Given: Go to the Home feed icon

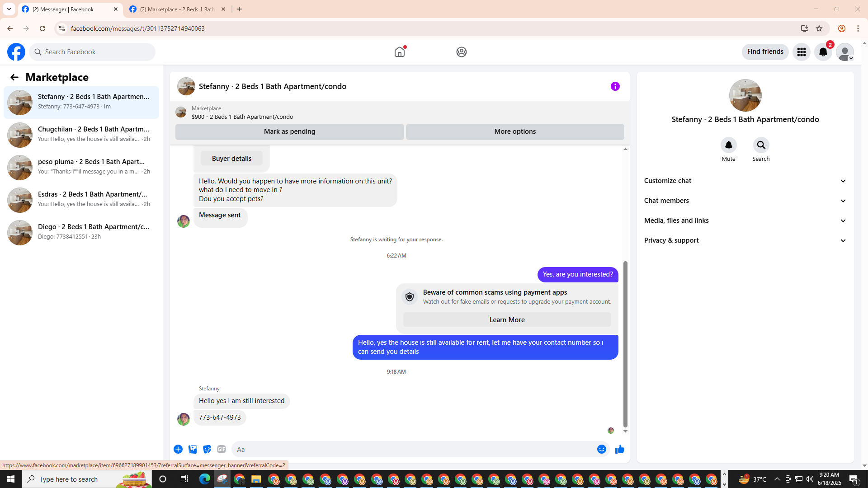Looking at the screenshot, I should tap(400, 52).
